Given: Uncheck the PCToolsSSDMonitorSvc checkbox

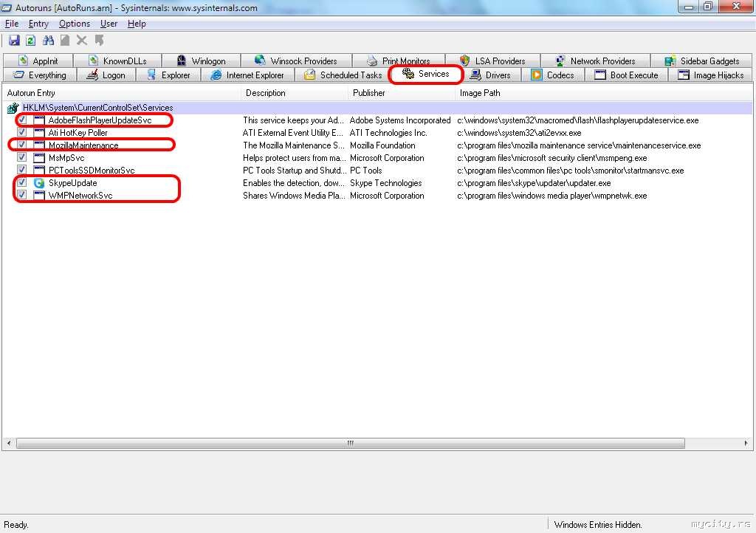Looking at the screenshot, I should point(21,169).
